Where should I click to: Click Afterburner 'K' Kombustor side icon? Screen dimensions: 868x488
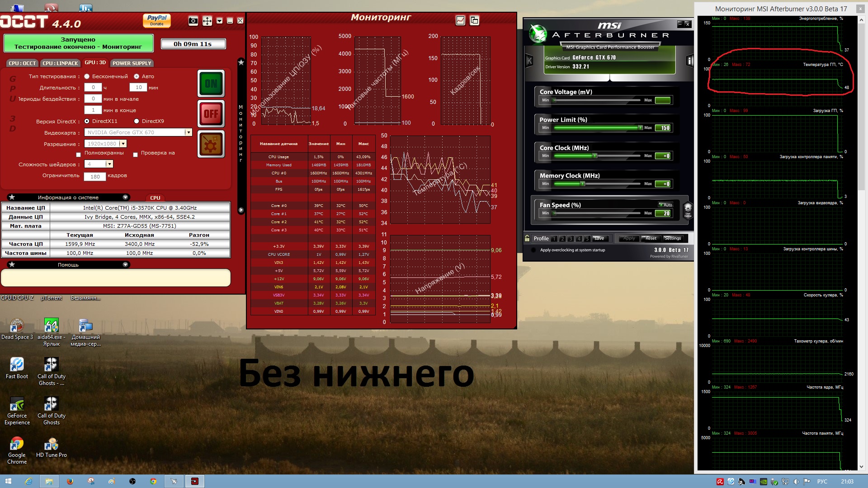tap(529, 61)
